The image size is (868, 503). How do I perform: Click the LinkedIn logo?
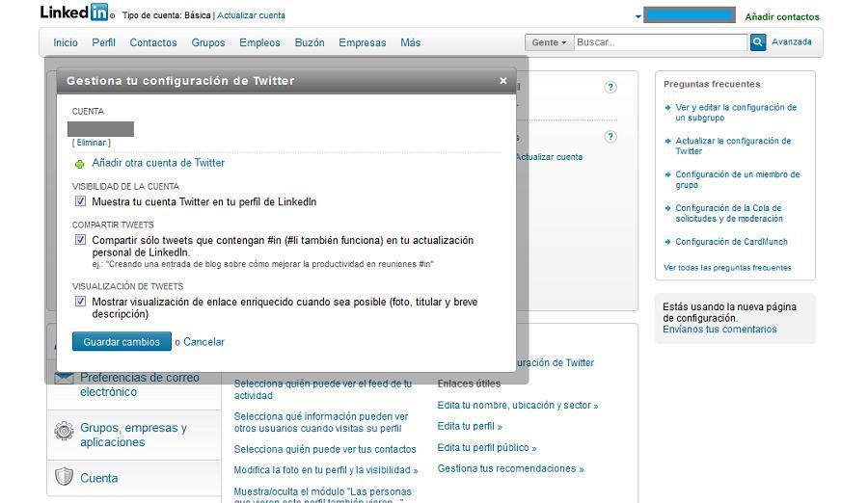pyautogui.click(x=75, y=13)
